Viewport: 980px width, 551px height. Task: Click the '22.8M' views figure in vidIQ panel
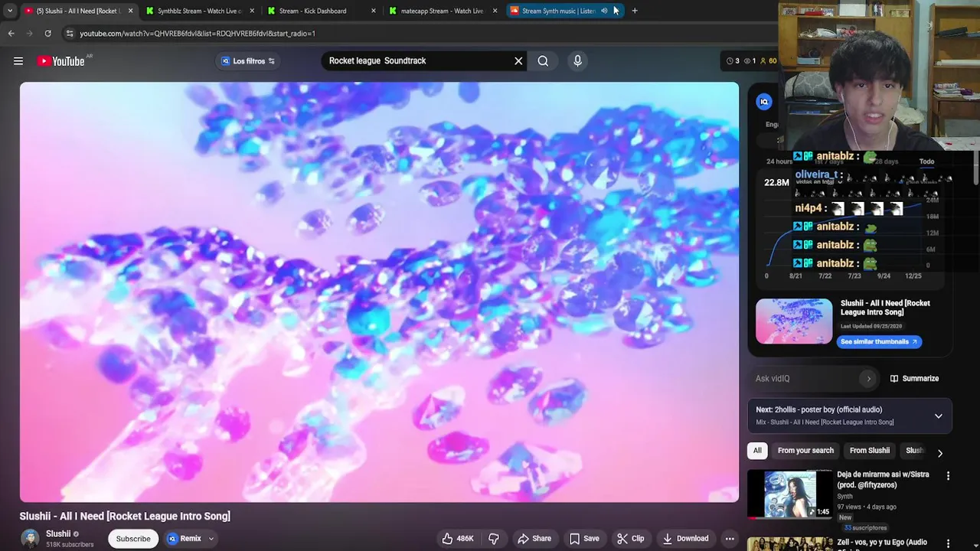click(x=776, y=182)
